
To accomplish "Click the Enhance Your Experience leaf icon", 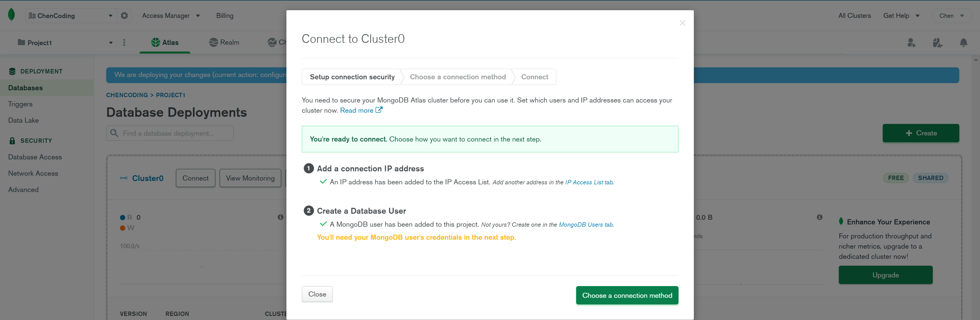I will pyautogui.click(x=841, y=222).
